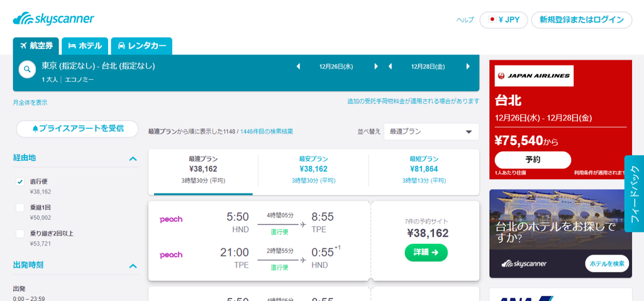Click the ¥75,540 price in JAL ad
Image resolution: width=644 pixels, height=301 pixels.
pyautogui.click(x=519, y=141)
